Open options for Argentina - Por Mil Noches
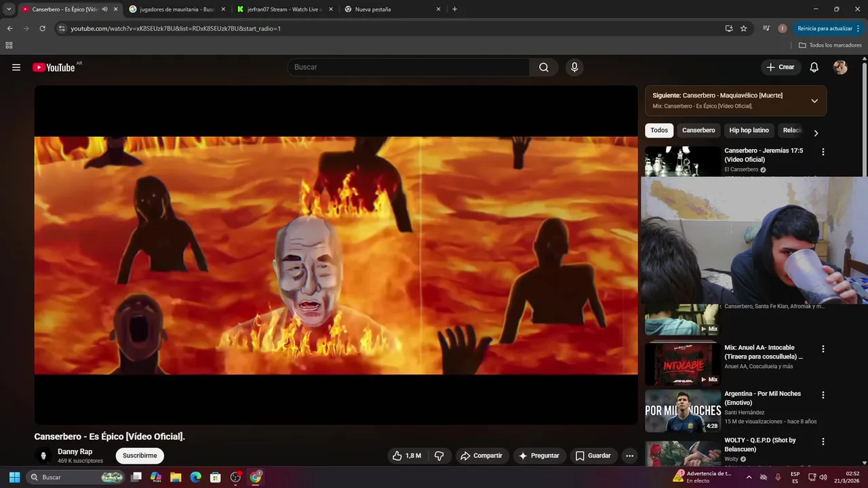This screenshot has width=868, height=488. click(823, 395)
